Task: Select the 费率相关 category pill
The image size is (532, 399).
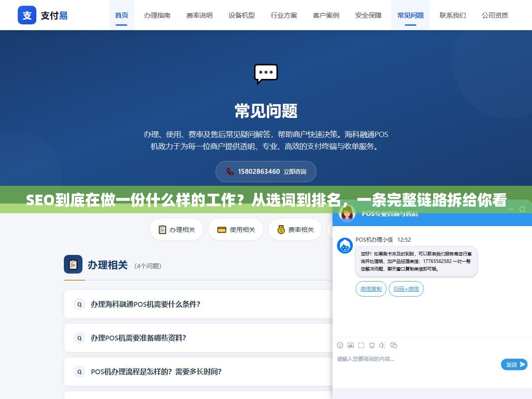Action: click(295, 230)
